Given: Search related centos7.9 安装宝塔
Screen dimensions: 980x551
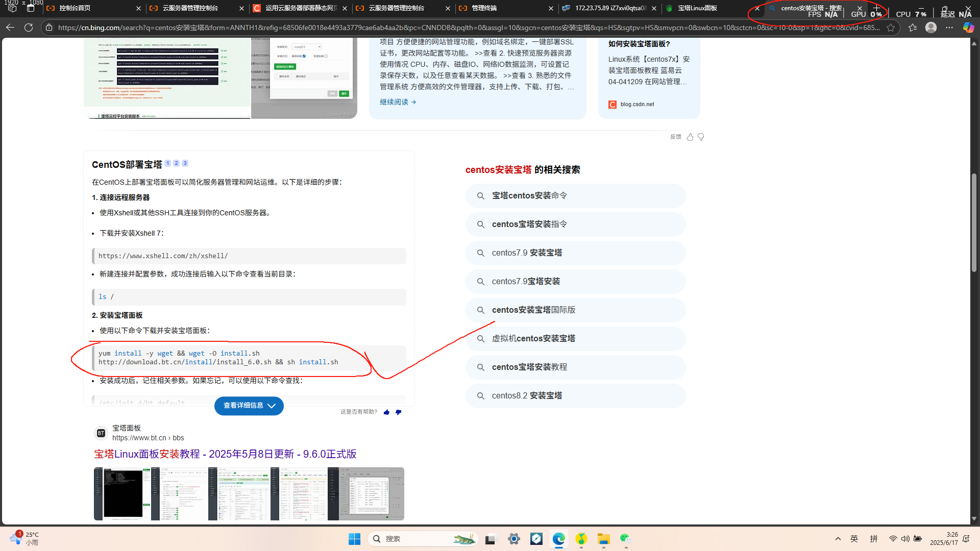Looking at the screenshot, I should [x=575, y=253].
